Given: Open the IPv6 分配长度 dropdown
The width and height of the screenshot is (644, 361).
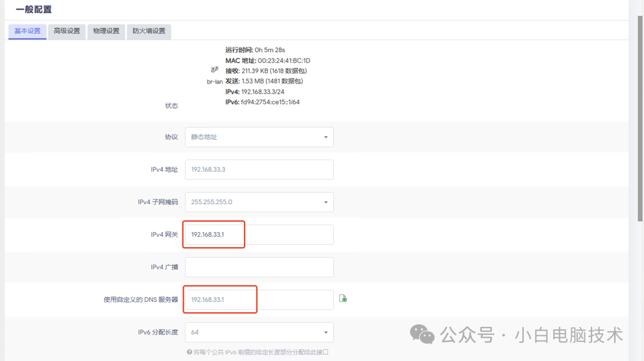Looking at the screenshot, I should (259, 332).
